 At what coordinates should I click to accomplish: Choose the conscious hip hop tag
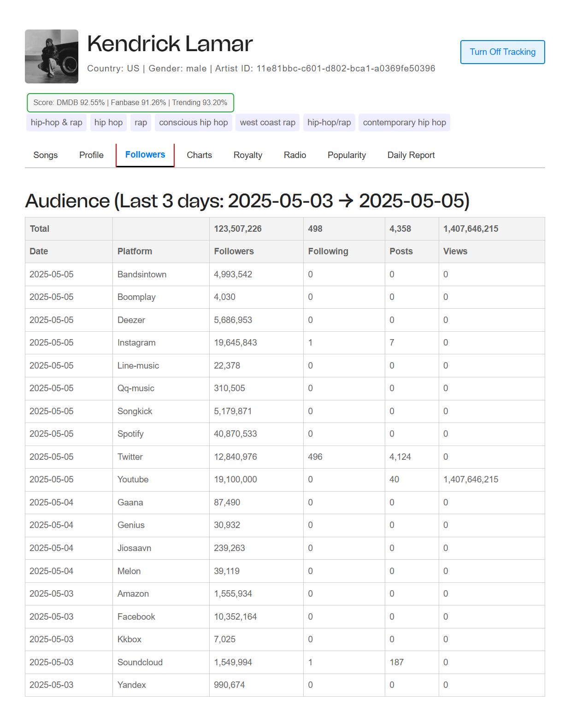tap(194, 123)
